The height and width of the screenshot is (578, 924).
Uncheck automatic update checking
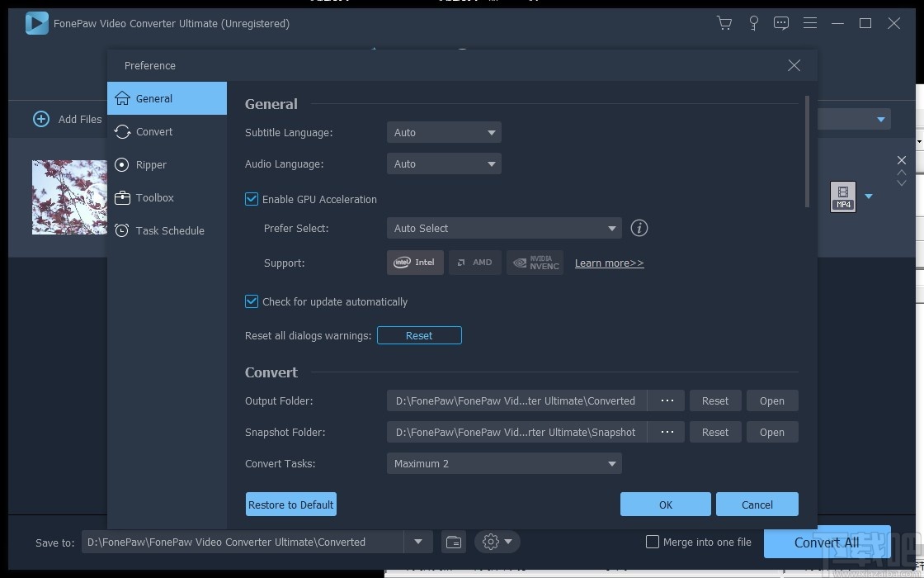coord(252,301)
